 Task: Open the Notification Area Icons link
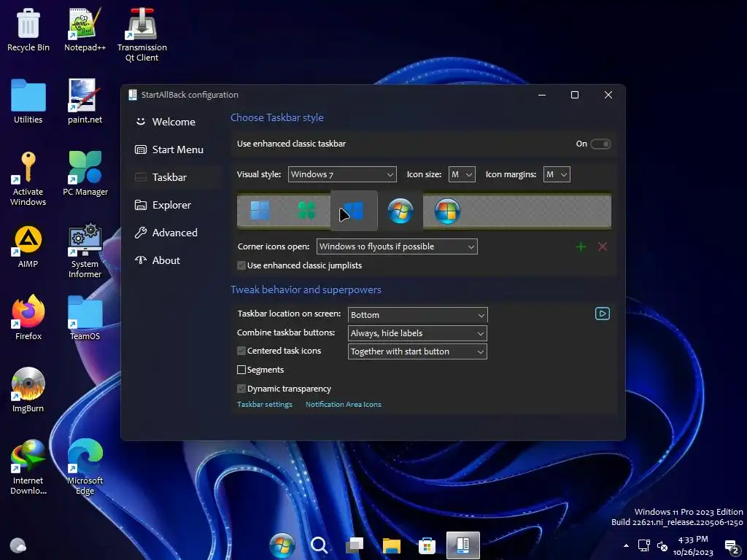click(x=344, y=404)
